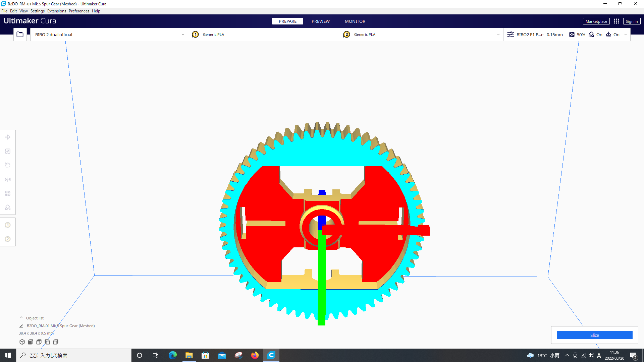
Task: Open Microsoft Edge from taskbar
Action: pyautogui.click(x=172, y=355)
